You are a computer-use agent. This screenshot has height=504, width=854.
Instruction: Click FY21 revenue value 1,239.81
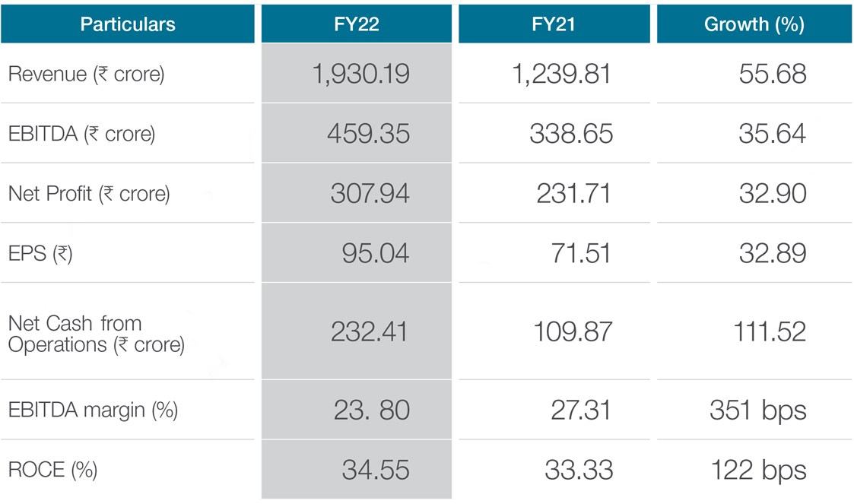(x=561, y=74)
